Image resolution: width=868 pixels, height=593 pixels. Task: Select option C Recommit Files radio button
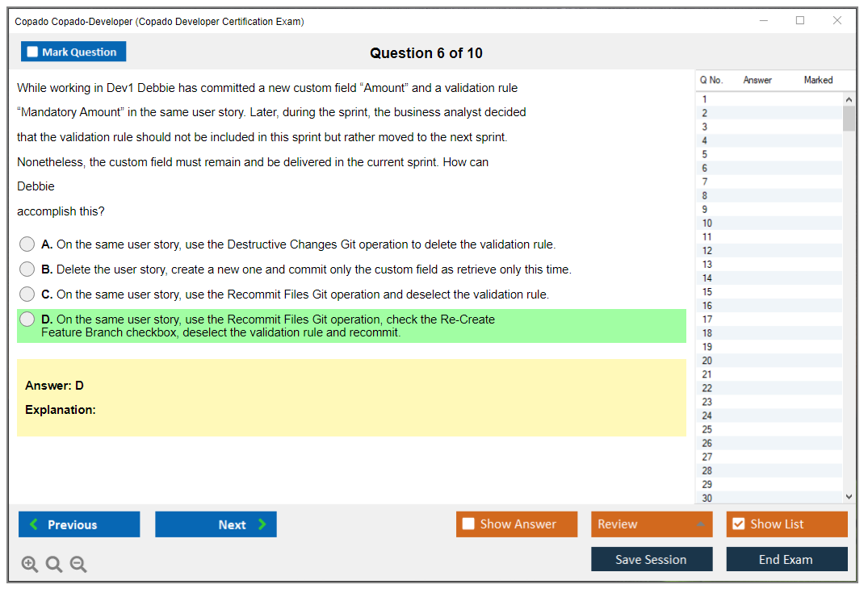point(27,294)
